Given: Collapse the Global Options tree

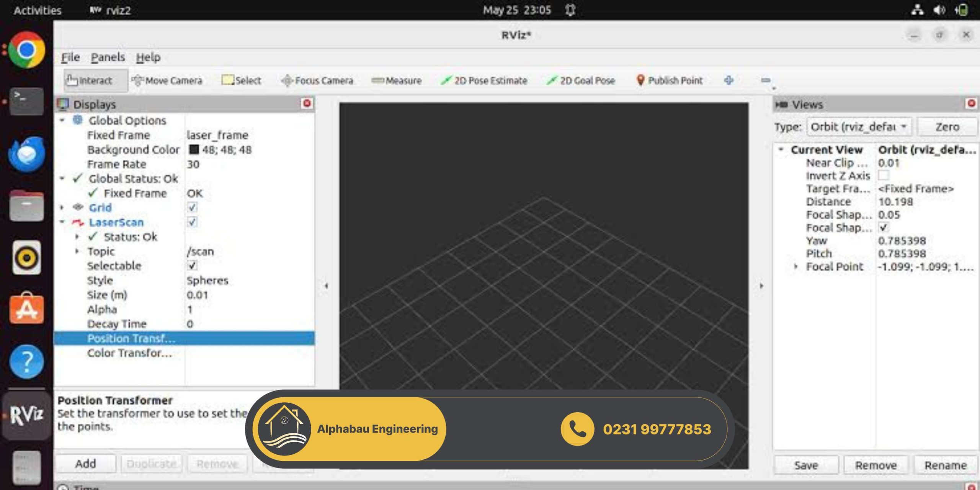Looking at the screenshot, I should point(62,120).
